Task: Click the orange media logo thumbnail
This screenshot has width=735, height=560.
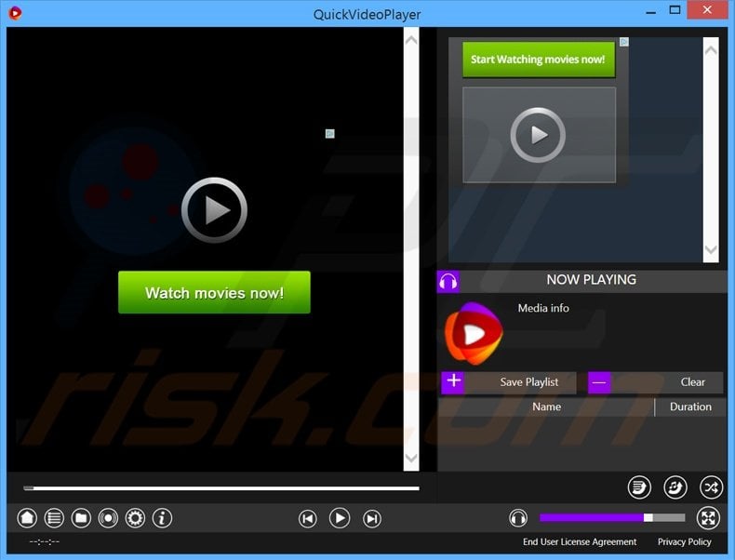Action: [x=474, y=334]
